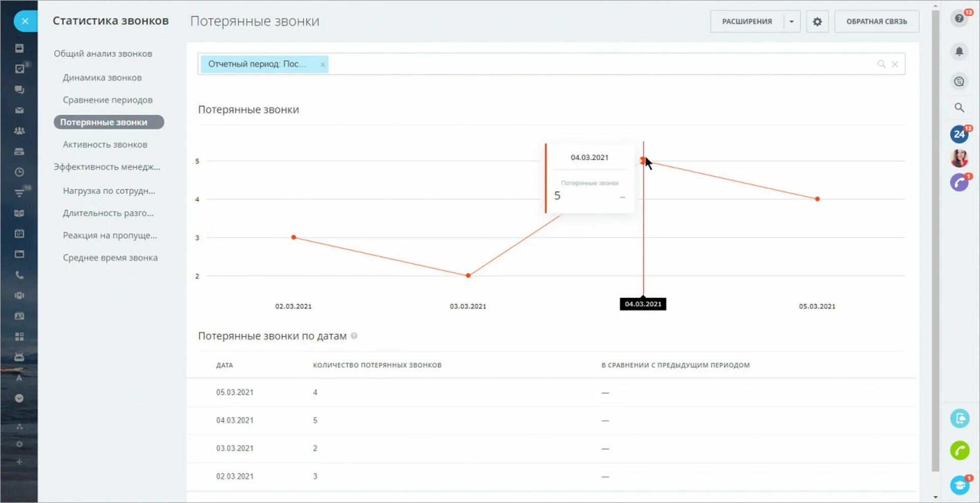Open Эффективность менедж... section
This screenshot has height=503, width=980.
pyautogui.click(x=107, y=167)
